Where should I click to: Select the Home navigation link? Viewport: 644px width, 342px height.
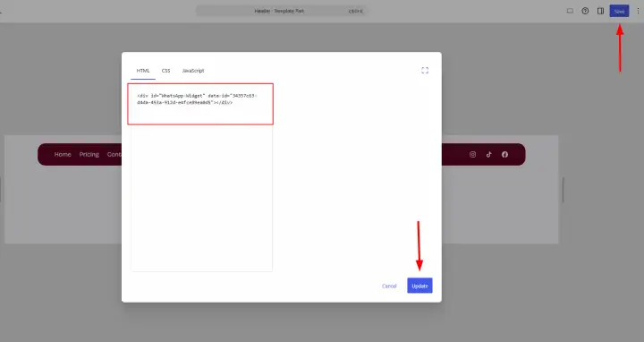click(x=63, y=155)
